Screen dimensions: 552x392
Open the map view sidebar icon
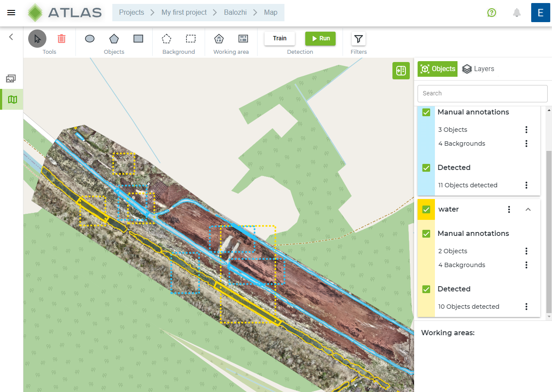point(12,100)
